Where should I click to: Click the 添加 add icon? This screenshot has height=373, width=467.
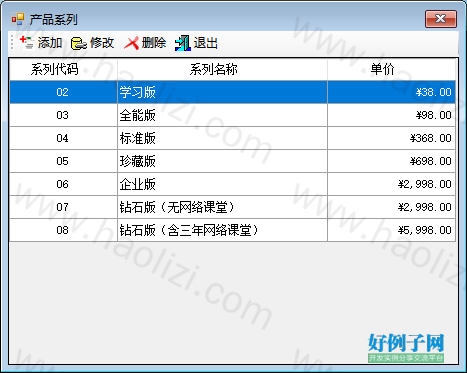27,43
